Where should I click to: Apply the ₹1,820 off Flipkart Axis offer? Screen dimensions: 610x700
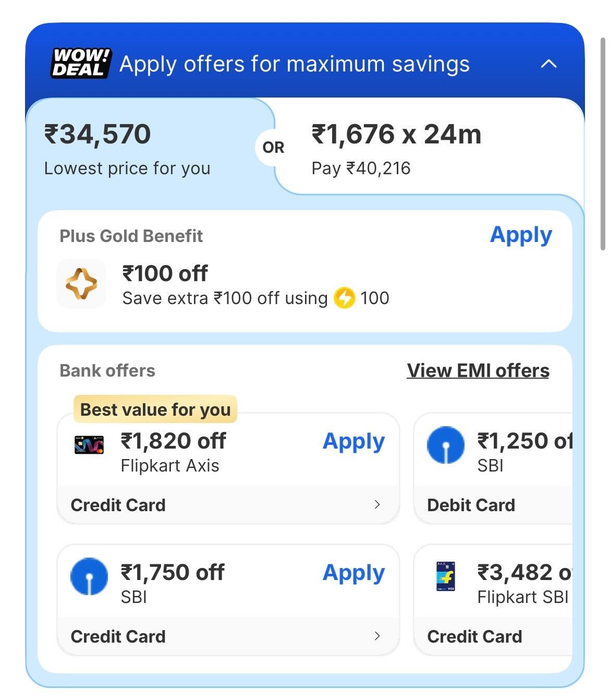pos(353,442)
